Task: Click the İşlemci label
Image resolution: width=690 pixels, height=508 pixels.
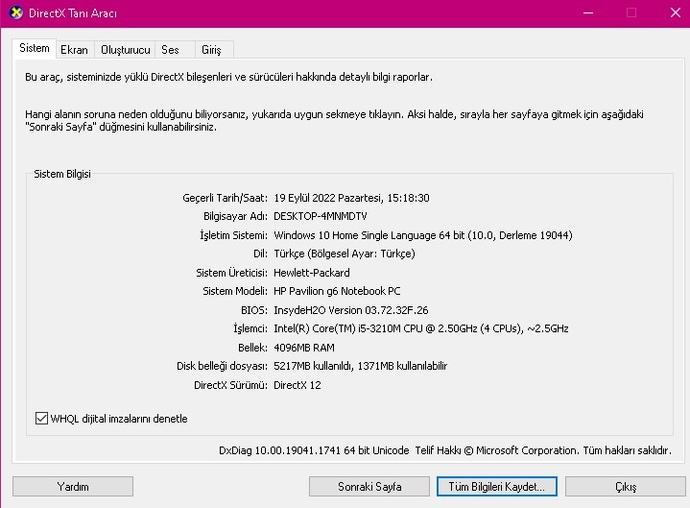Action: point(250,329)
